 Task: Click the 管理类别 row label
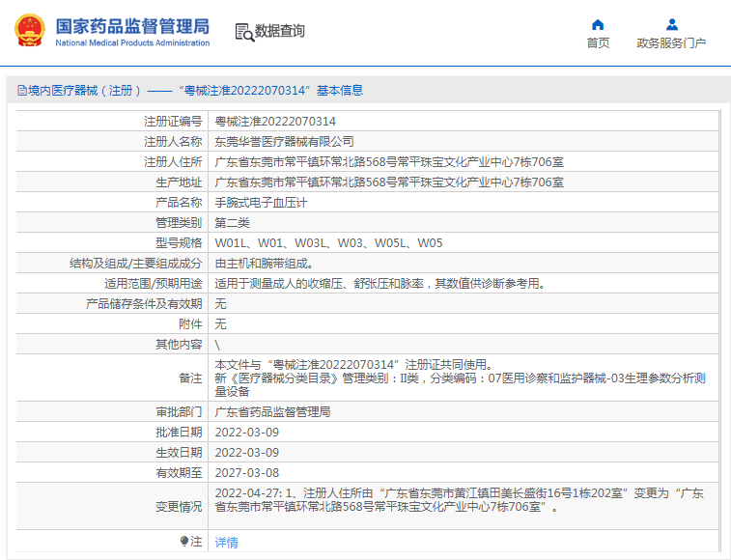tap(179, 223)
